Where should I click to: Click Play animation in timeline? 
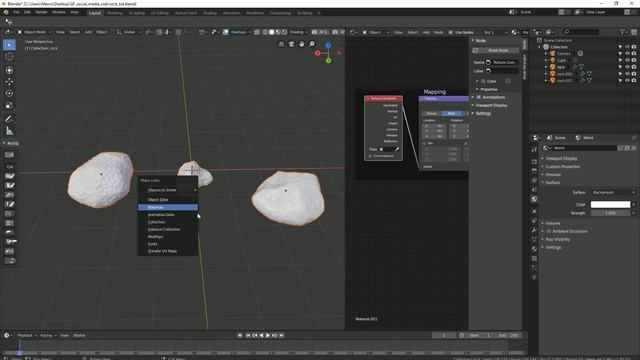(268, 335)
